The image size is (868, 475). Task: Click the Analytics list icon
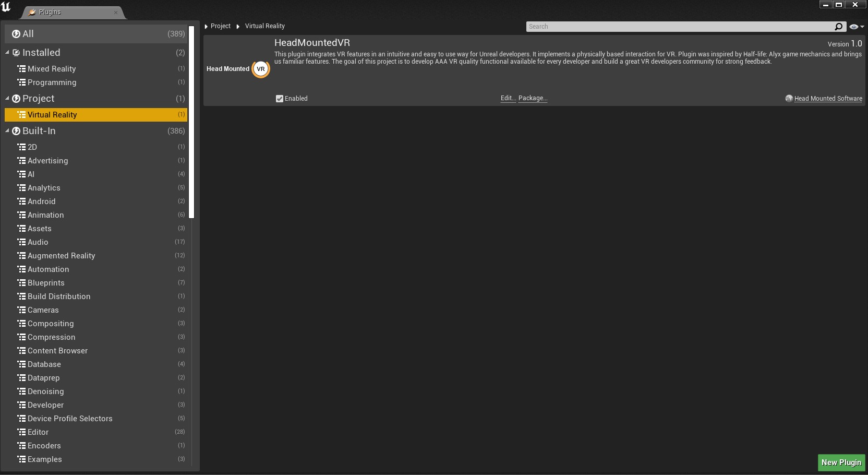tap(21, 188)
